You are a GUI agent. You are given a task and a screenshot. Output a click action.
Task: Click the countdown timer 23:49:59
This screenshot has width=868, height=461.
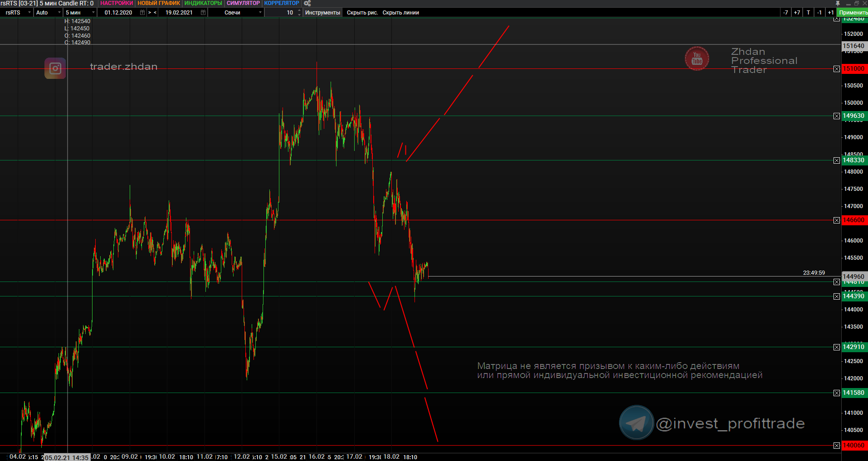(x=814, y=273)
